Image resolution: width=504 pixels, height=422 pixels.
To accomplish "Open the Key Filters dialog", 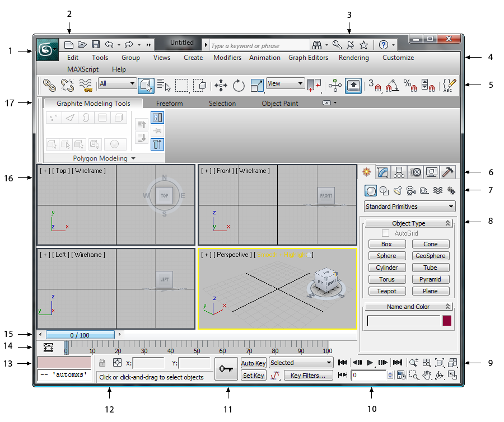I will point(308,376).
